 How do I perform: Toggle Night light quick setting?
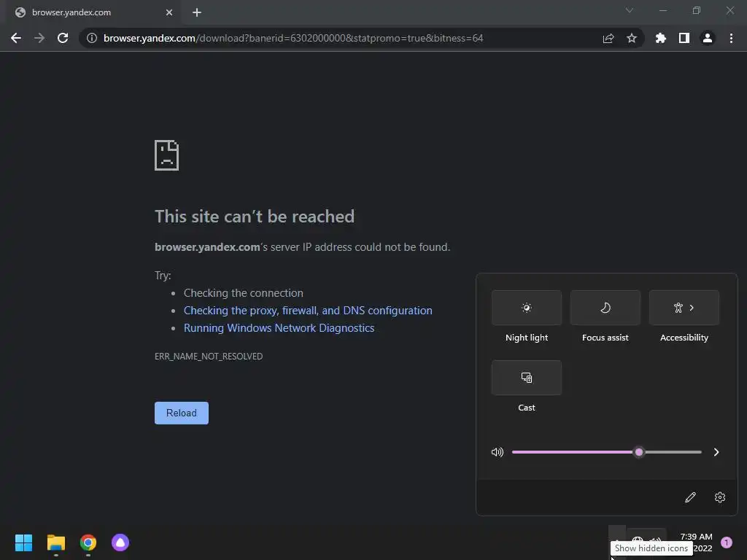(x=527, y=308)
